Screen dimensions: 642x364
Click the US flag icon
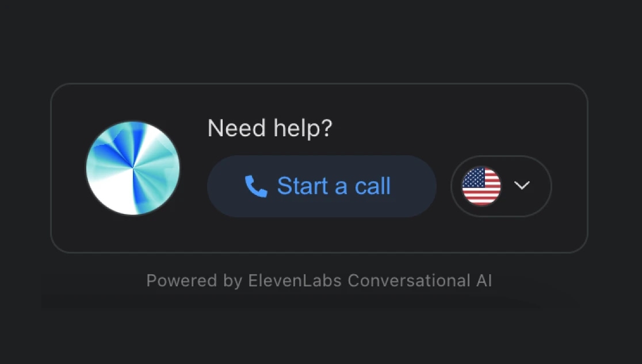pos(481,186)
